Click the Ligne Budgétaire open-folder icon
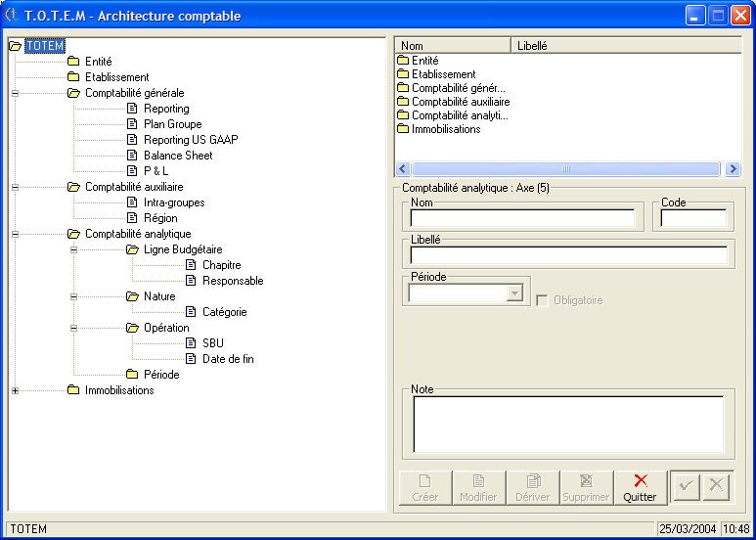756x540 pixels. 132,249
